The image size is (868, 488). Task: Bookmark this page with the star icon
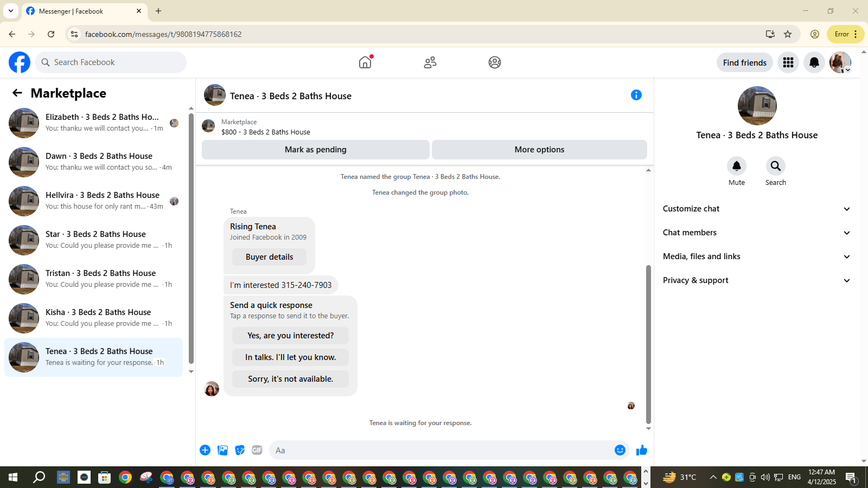click(788, 34)
